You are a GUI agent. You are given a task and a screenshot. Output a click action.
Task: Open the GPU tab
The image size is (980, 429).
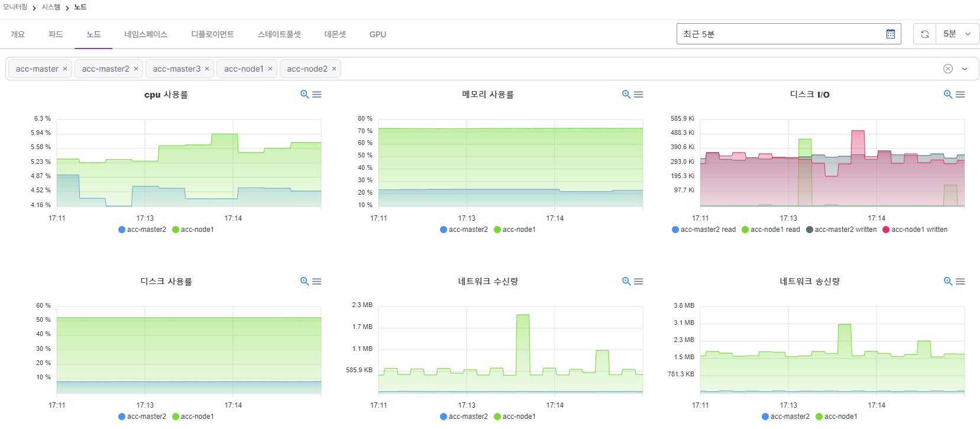point(378,34)
